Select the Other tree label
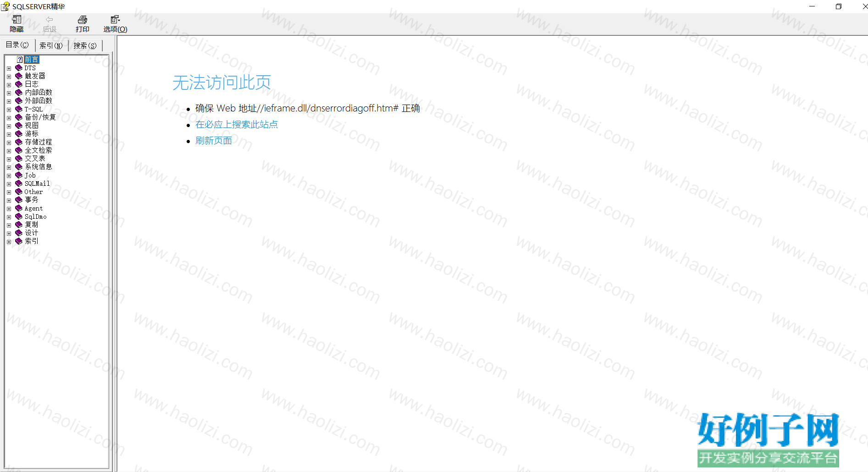868x472 pixels. click(33, 192)
